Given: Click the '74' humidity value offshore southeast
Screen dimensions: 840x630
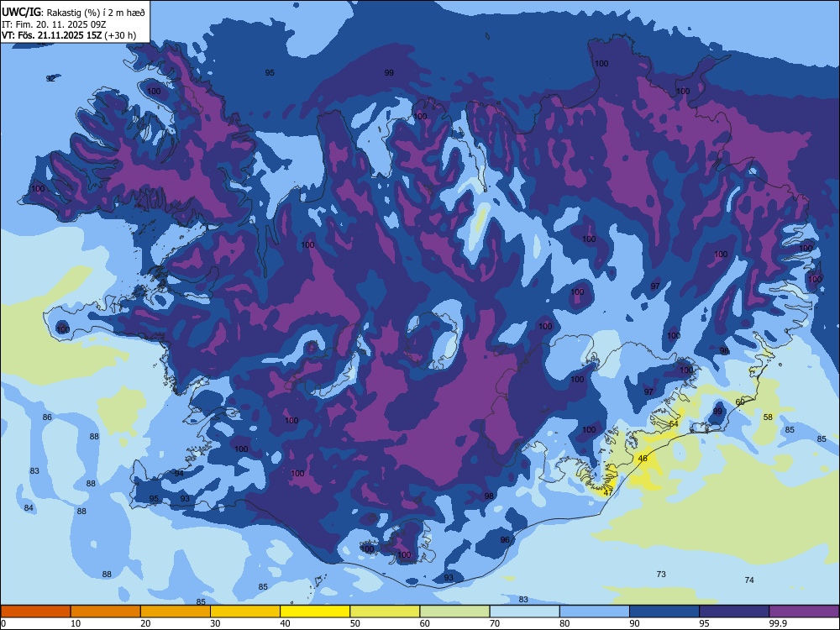Looking at the screenshot, I should tap(749, 580).
